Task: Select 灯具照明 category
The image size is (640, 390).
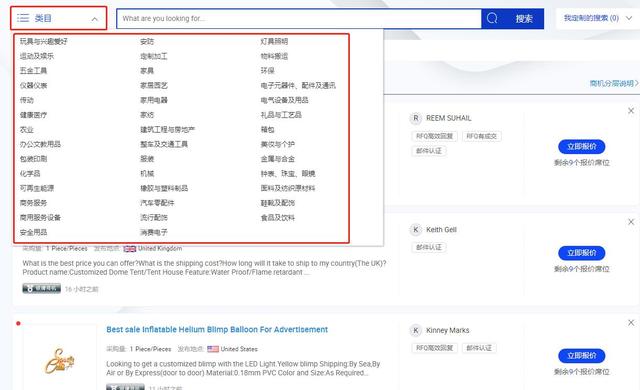Action: point(274,41)
